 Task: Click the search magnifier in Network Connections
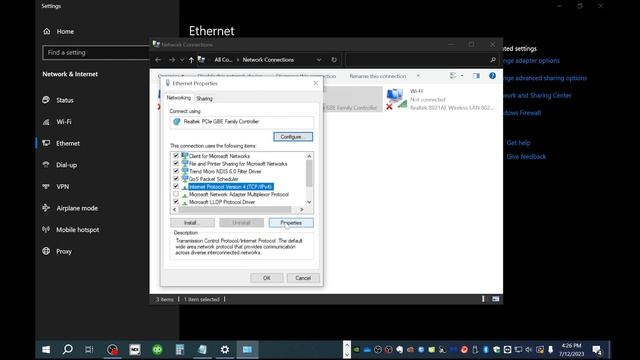493,60
